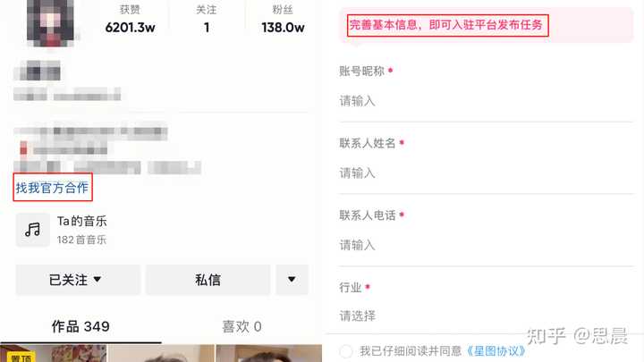Focus the 联系人电话 input field
Screen dimensions: 644x362
[486, 246]
